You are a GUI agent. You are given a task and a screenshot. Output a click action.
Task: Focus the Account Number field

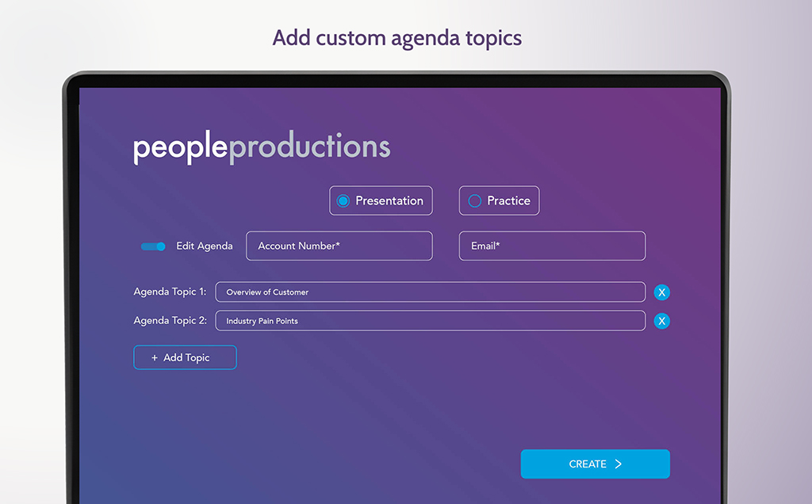(339, 246)
